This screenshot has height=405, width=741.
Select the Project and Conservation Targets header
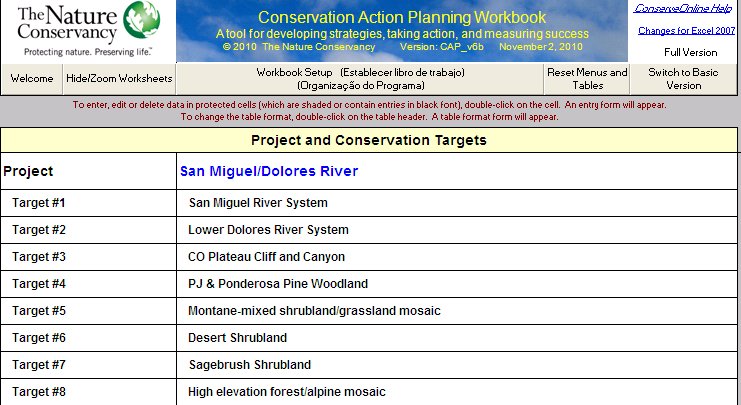369,140
